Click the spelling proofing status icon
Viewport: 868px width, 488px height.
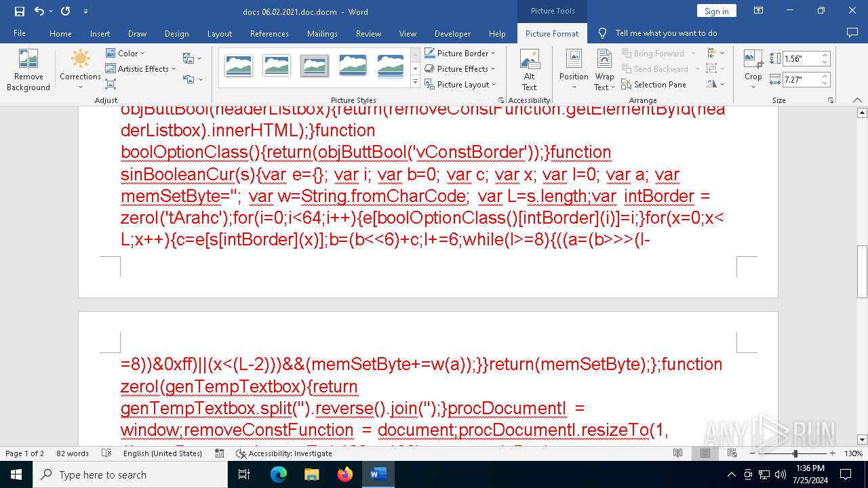point(106,453)
